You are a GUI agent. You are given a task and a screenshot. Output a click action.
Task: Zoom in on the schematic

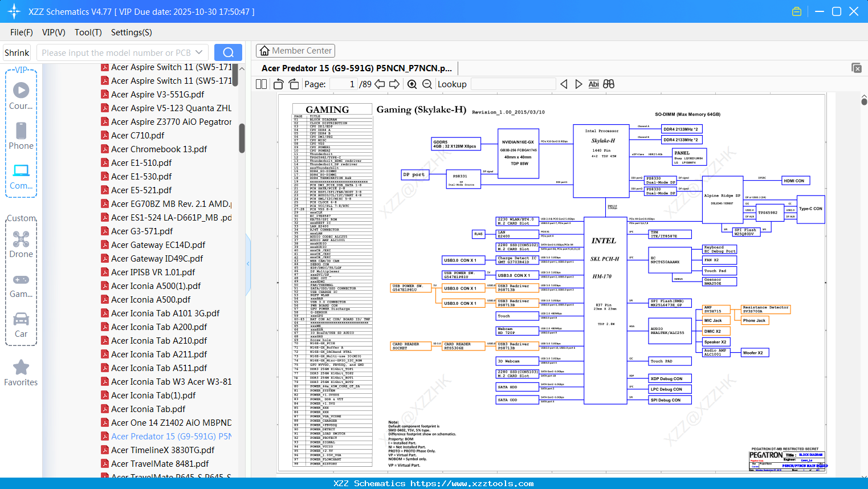(412, 84)
